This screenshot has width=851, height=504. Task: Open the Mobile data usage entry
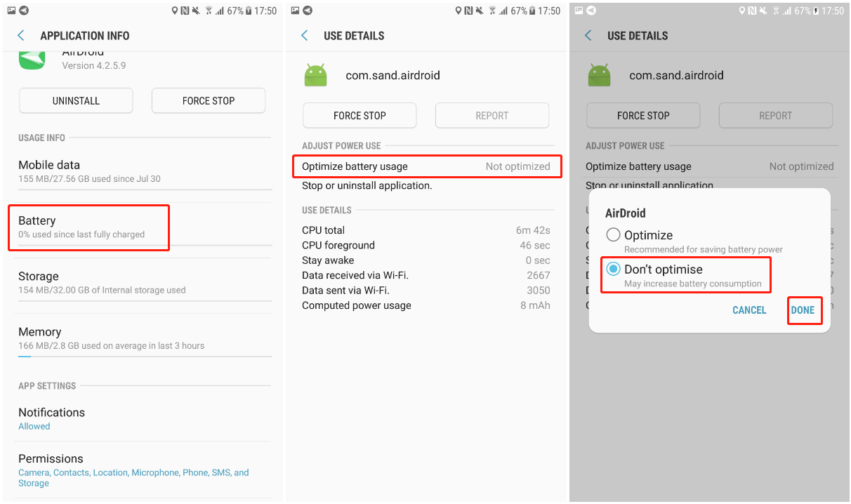tap(144, 171)
